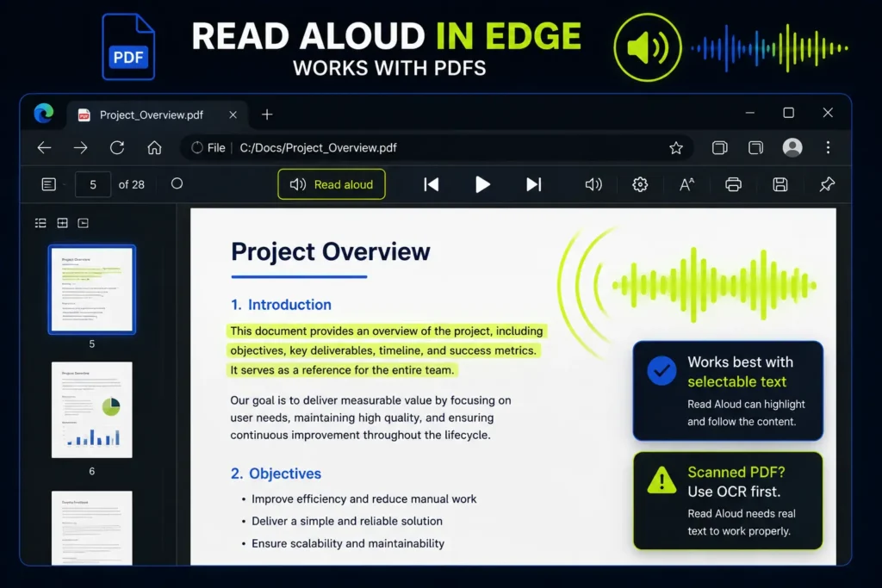Click the third sidebar view icon

(84, 223)
